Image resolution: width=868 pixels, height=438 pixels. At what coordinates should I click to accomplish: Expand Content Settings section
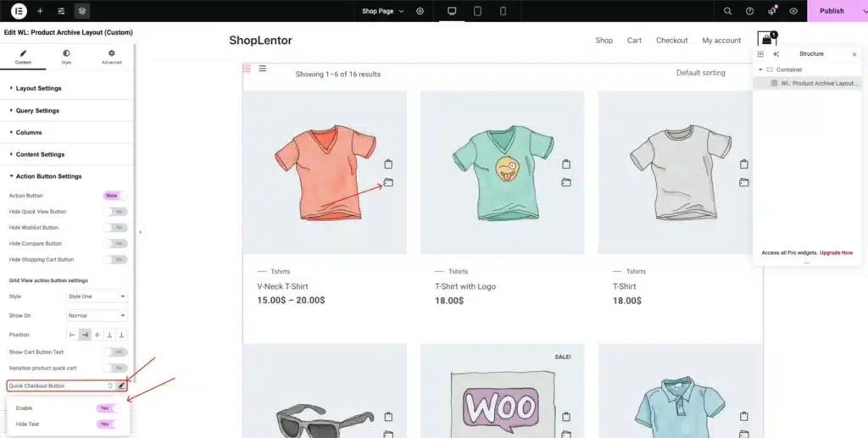coord(66,154)
